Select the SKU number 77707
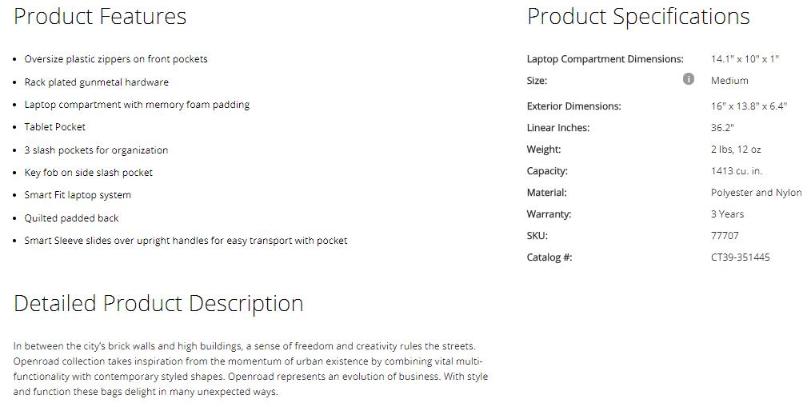811x407 pixels. [724, 236]
